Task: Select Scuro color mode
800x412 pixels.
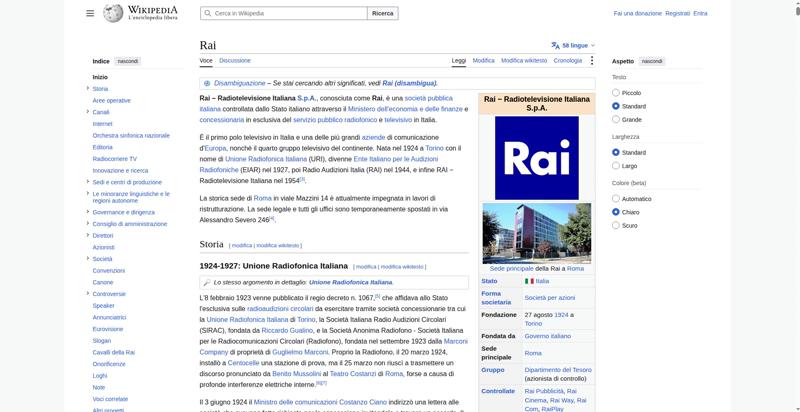Action: (x=616, y=225)
